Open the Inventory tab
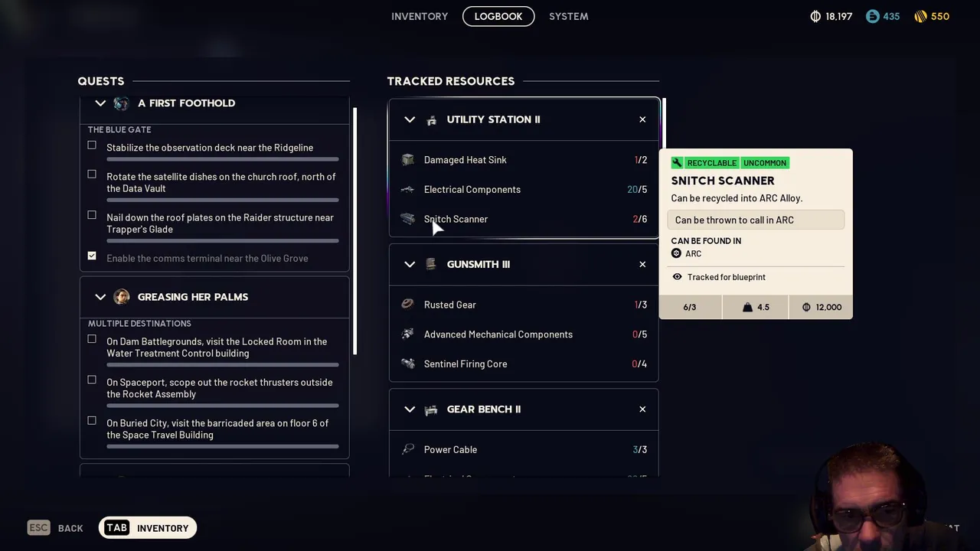 [420, 16]
